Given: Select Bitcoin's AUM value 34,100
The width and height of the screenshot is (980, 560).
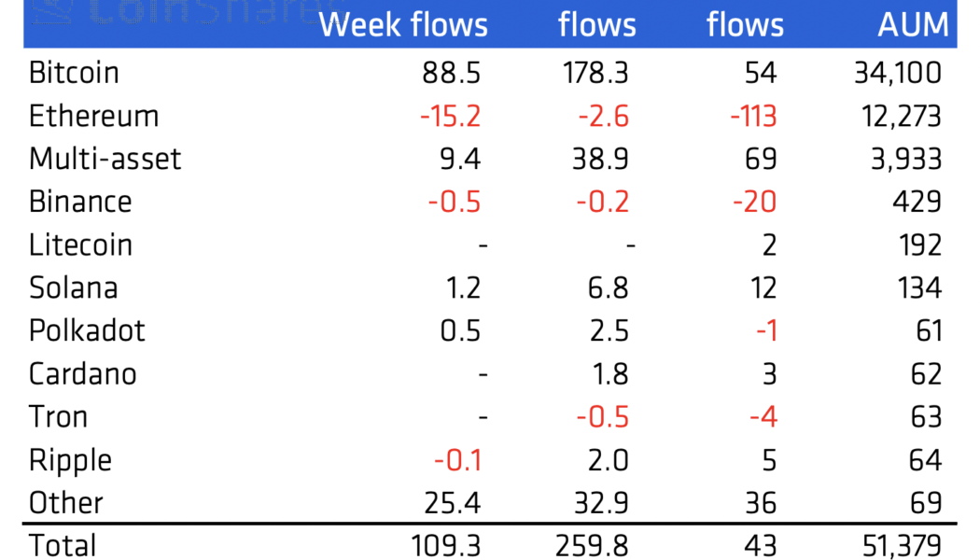Looking at the screenshot, I should coord(897,73).
